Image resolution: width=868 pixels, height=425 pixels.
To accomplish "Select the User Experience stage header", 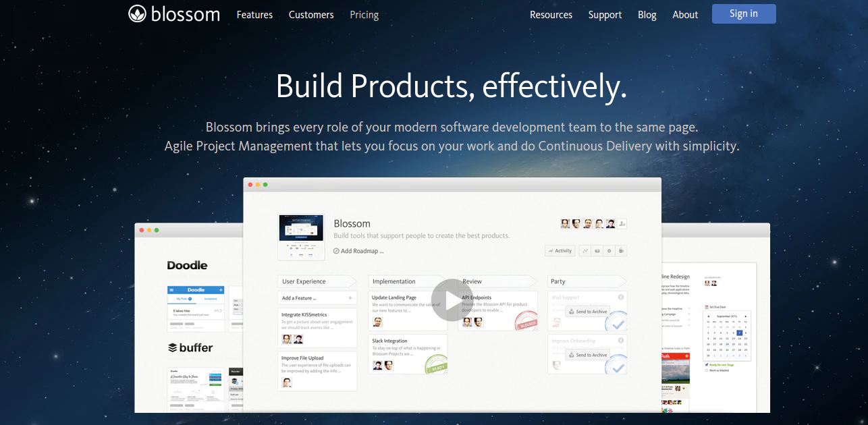I will click(317, 281).
